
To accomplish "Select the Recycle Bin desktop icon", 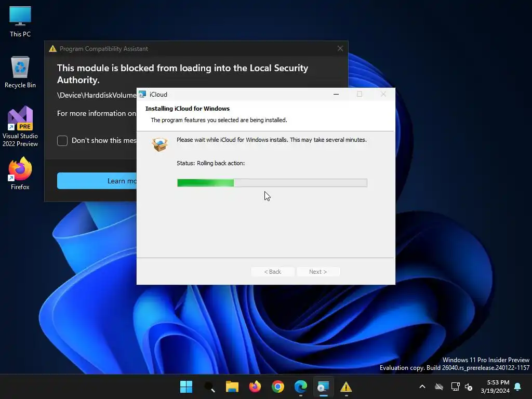I will (x=20, y=72).
